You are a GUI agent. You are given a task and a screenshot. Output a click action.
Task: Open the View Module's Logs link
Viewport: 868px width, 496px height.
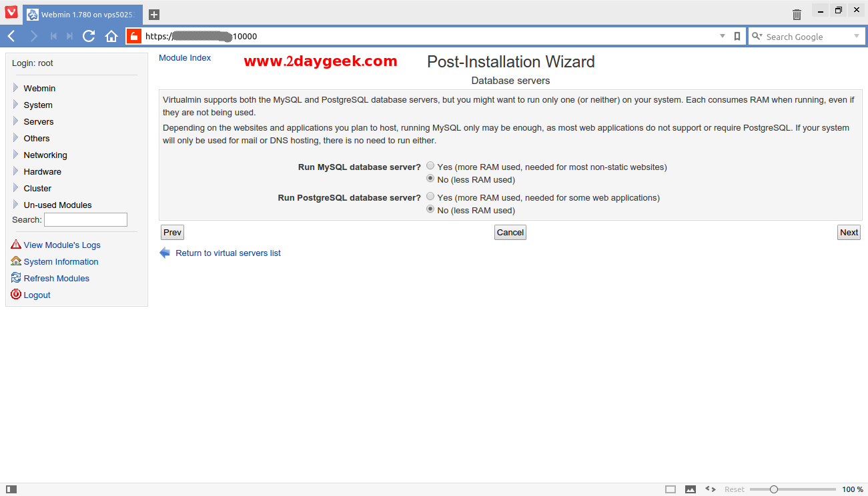pos(62,245)
